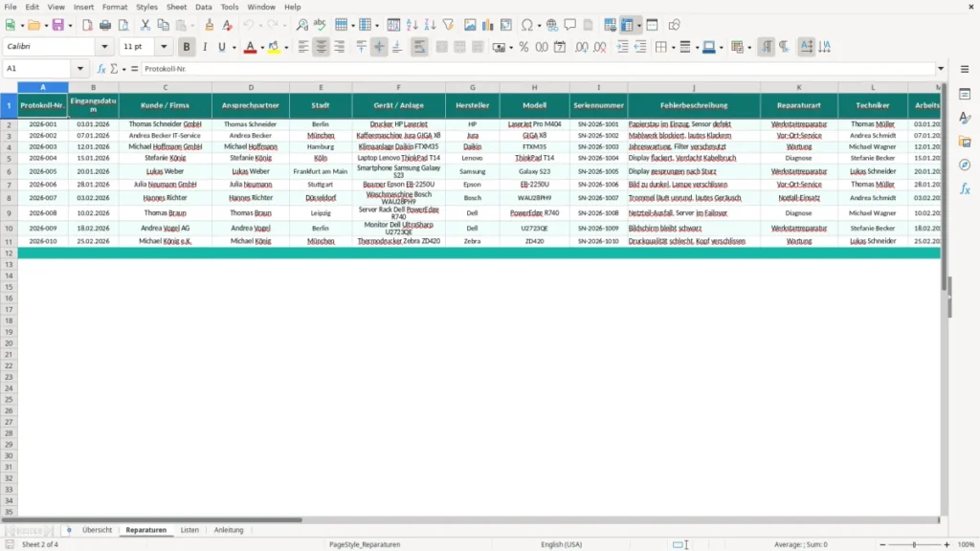Image resolution: width=980 pixels, height=551 pixels.
Task: Select cell containing 2026-005
Action: pyautogui.click(x=43, y=171)
